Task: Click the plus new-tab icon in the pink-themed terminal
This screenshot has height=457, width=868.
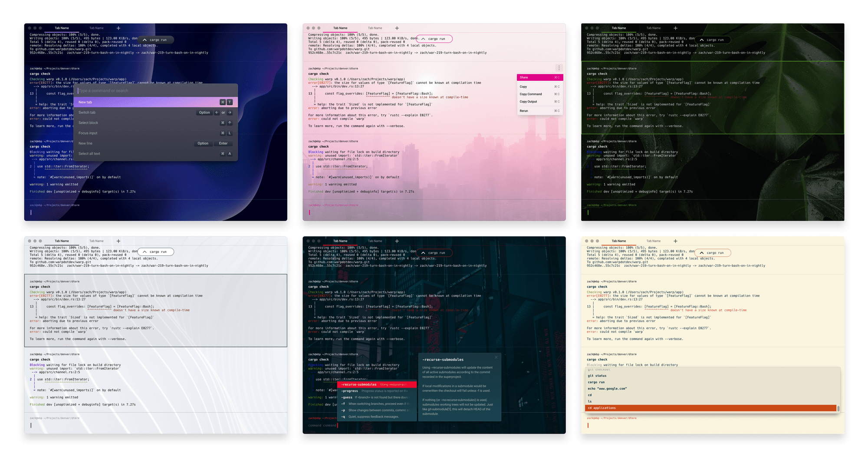Action: [397, 28]
